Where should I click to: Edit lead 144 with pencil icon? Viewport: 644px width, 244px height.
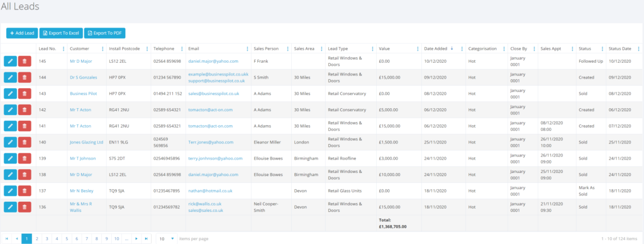coord(10,77)
